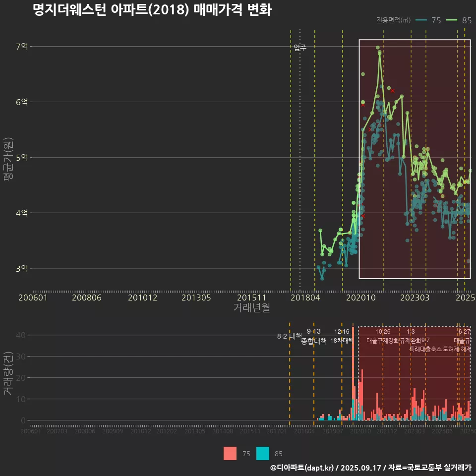
Task: Click the 전용면적(㎡) legend title
Action: pyautogui.click(x=393, y=20)
